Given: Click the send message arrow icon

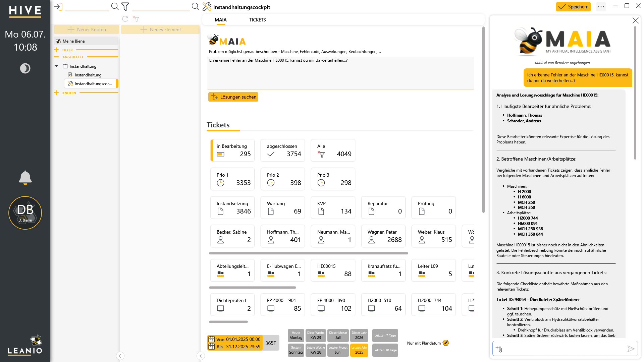Looking at the screenshot, I should pyautogui.click(x=631, y=349).
